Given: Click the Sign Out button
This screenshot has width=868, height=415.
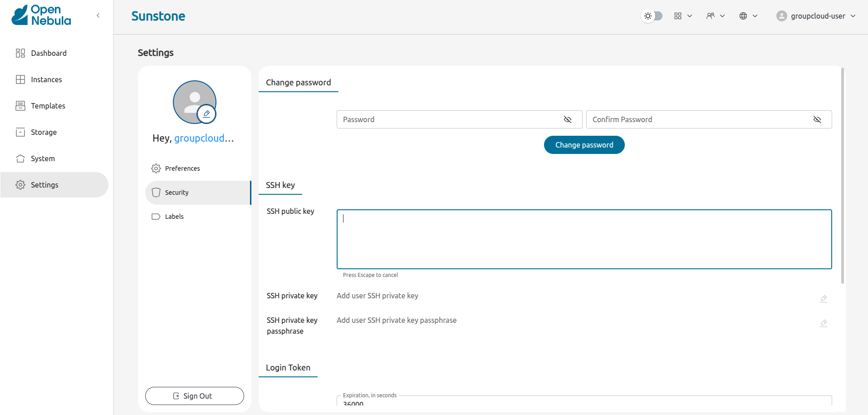Looking at the screenshot, I should point(194,395).
